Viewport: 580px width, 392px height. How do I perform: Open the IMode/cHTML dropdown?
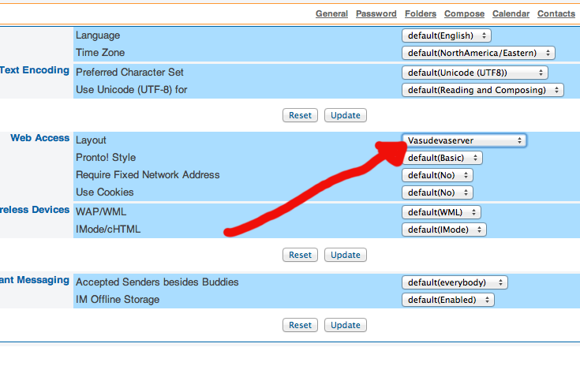(443, 230)
